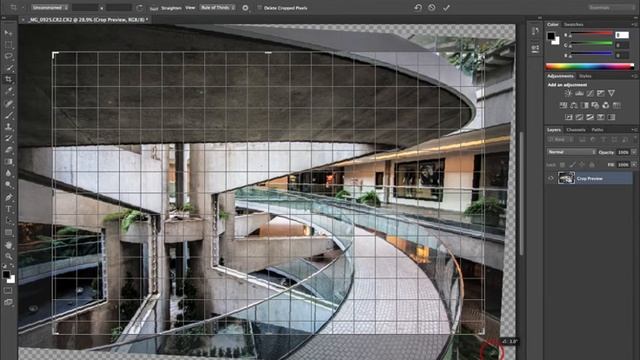Viewport: 640px width, 360px height.
Task: Toggle lock layer position
Action: pyautogui.click(x=582, y=164)
